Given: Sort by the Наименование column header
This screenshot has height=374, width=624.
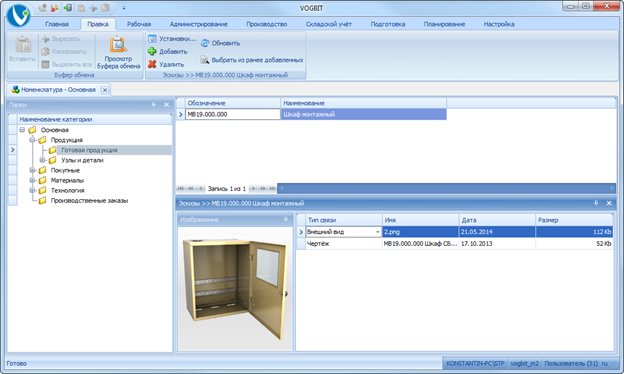Looking at the screenshot, I should (364, 103).
